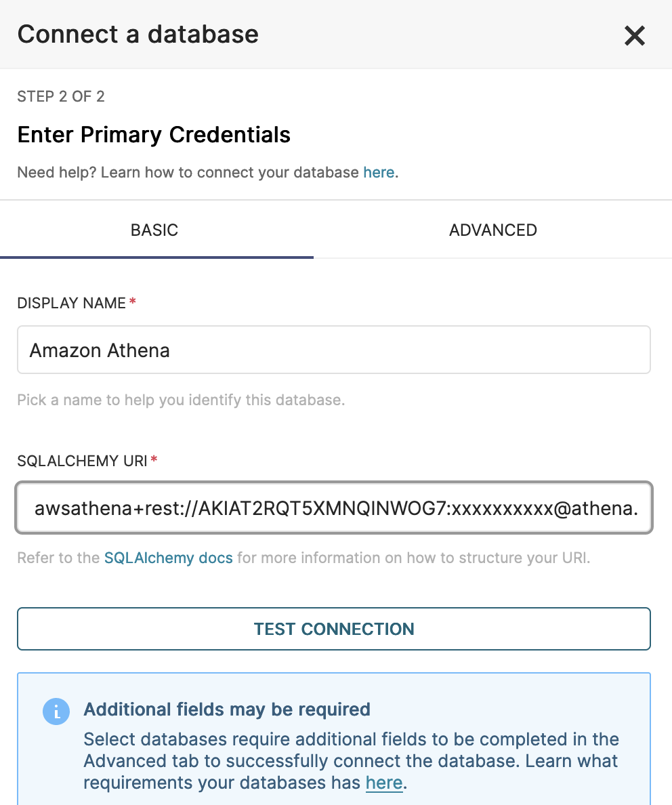
Task: Click the 'Refer to the' URI hint text
Action: coord(60,558)
